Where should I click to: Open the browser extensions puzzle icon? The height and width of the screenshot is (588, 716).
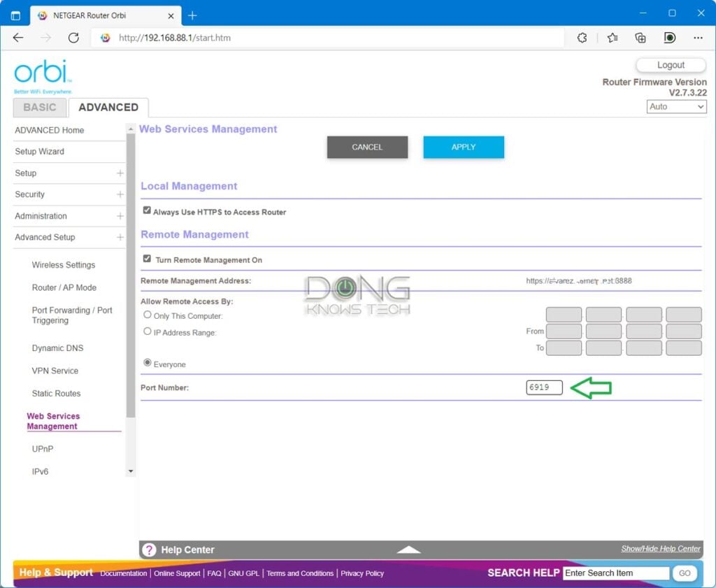click(x=582, y=38)
